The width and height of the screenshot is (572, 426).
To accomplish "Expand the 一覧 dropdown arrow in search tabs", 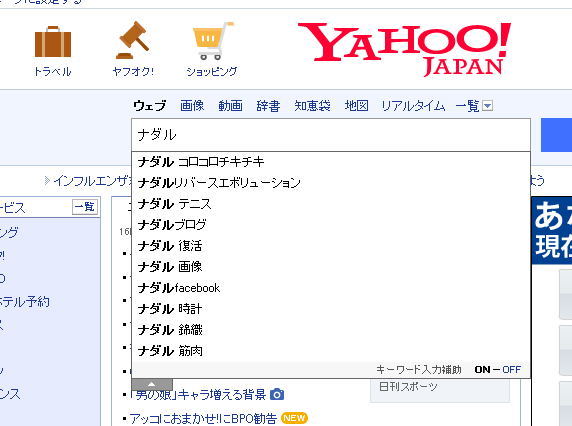I will 487,106.
